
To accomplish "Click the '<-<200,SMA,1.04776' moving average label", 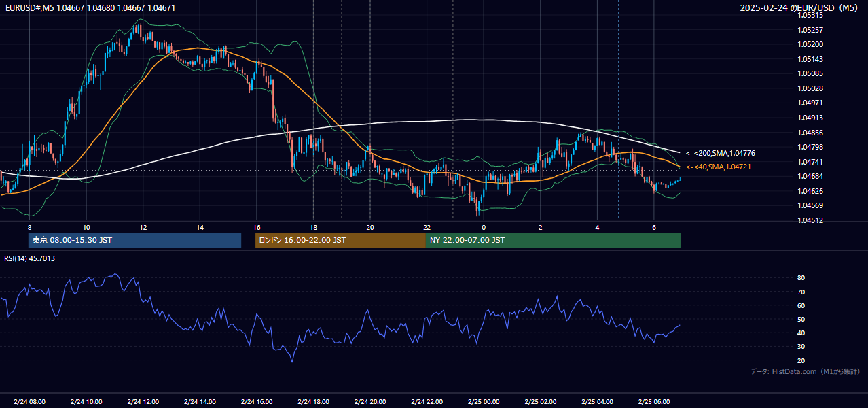I will 721,153.
